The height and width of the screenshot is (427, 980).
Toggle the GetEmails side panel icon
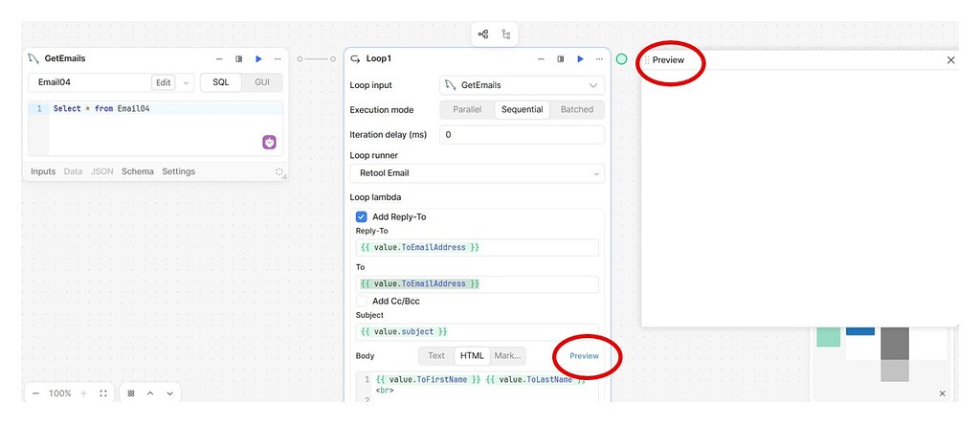tap(238, 58)
